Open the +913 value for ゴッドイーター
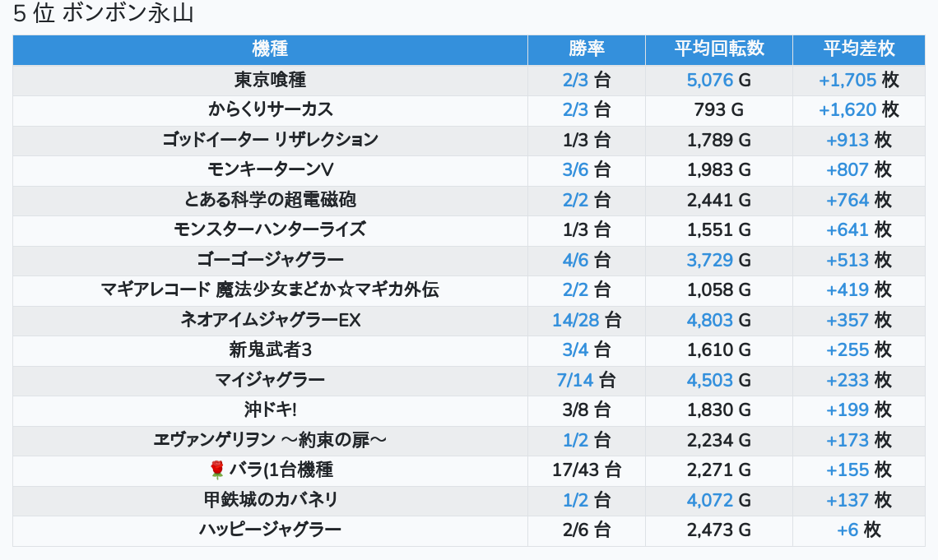The height and width of the screenshot is (560, 938). point(847,141)
